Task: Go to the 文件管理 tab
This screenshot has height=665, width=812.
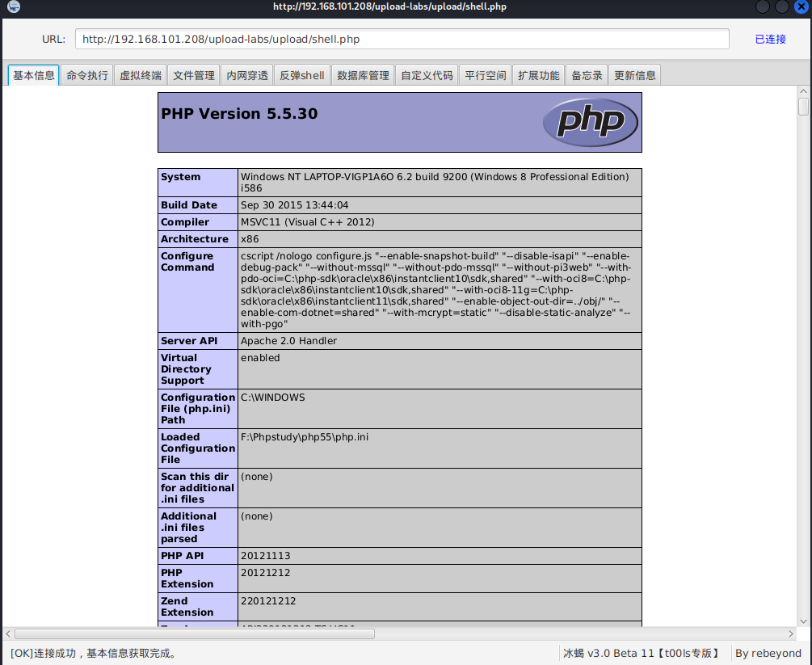Action: pyautogui.click(x=194, y=76)
